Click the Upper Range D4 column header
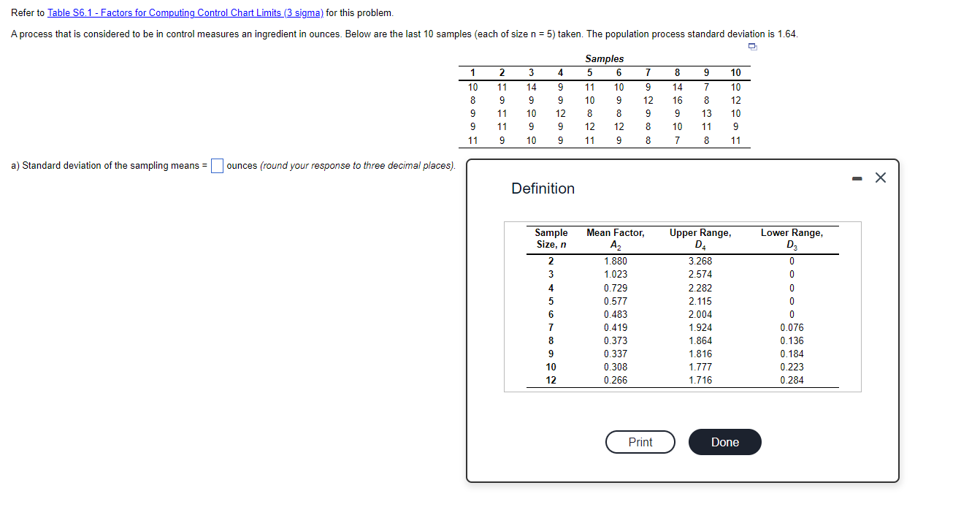 700,237
